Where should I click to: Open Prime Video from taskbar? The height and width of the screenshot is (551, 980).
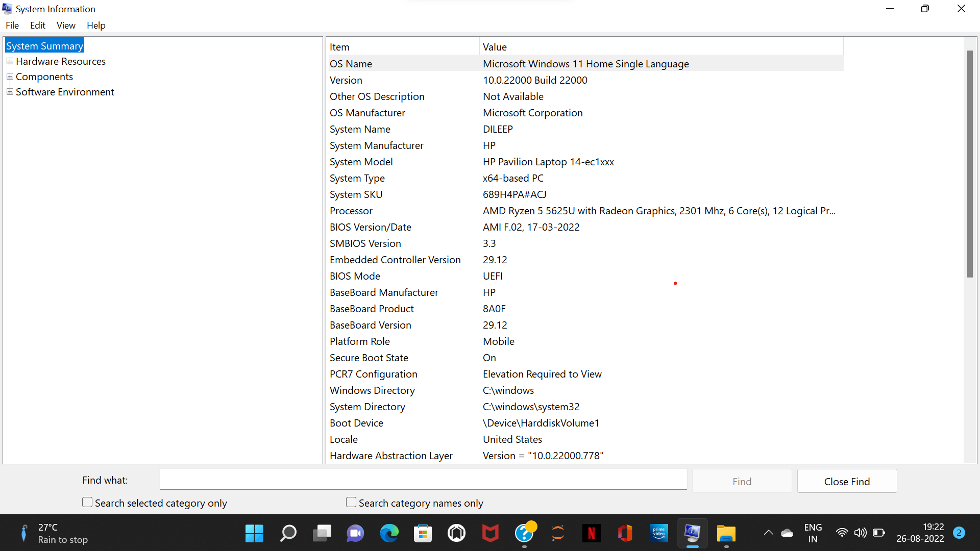[659, 533]
